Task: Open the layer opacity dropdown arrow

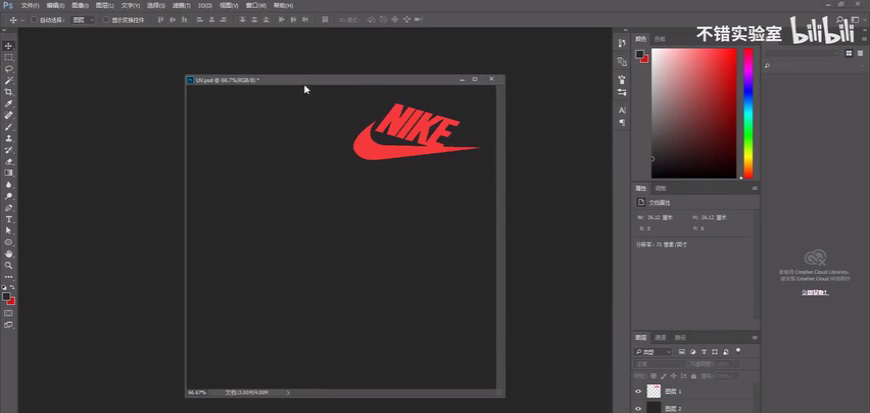Action: click(736, 364)
